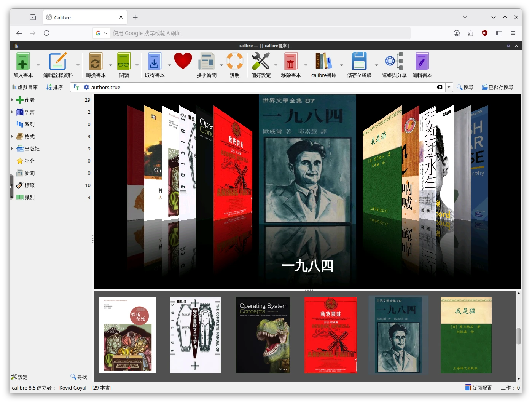
Task: Click the 已儲存搜尋 saved searches button
Action: click(497, 87)
